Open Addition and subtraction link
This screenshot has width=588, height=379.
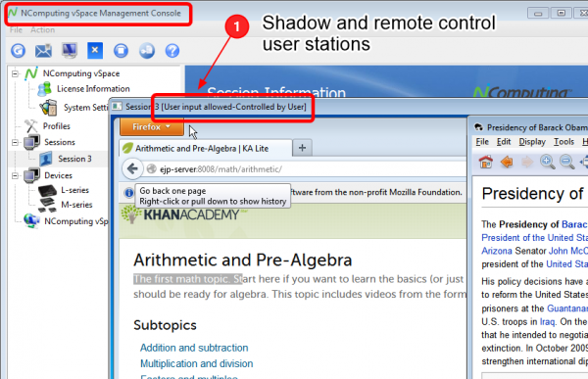(x=194, y=348)
